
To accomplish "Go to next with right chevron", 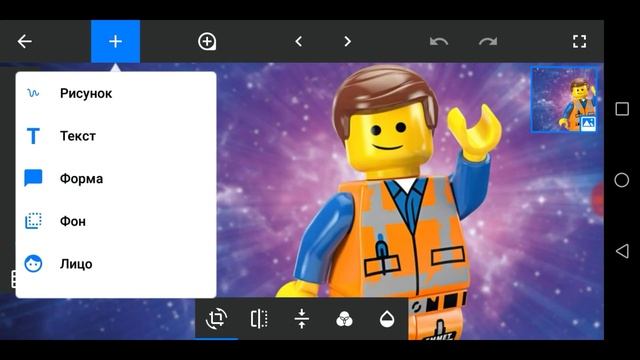I will point(347,41).
